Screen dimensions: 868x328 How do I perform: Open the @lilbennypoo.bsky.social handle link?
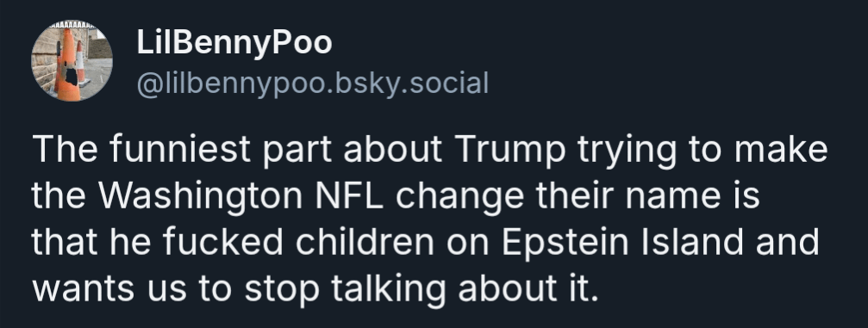point(313,84)
